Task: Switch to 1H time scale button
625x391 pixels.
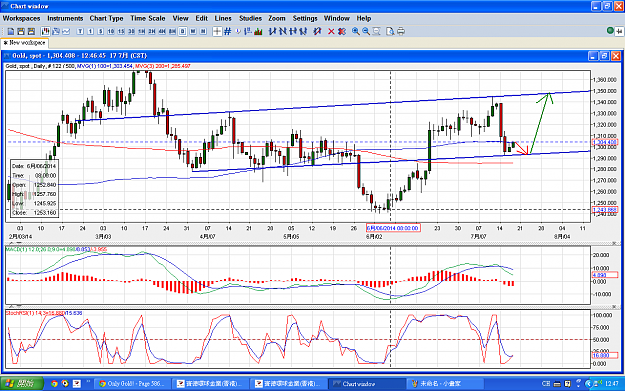Action: [142, 31]
